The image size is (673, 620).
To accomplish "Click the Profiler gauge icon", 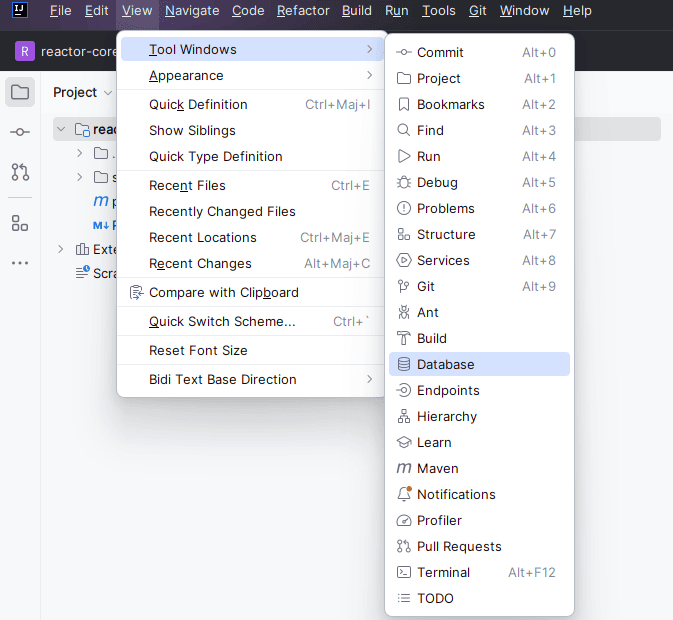I will (403, 520).
